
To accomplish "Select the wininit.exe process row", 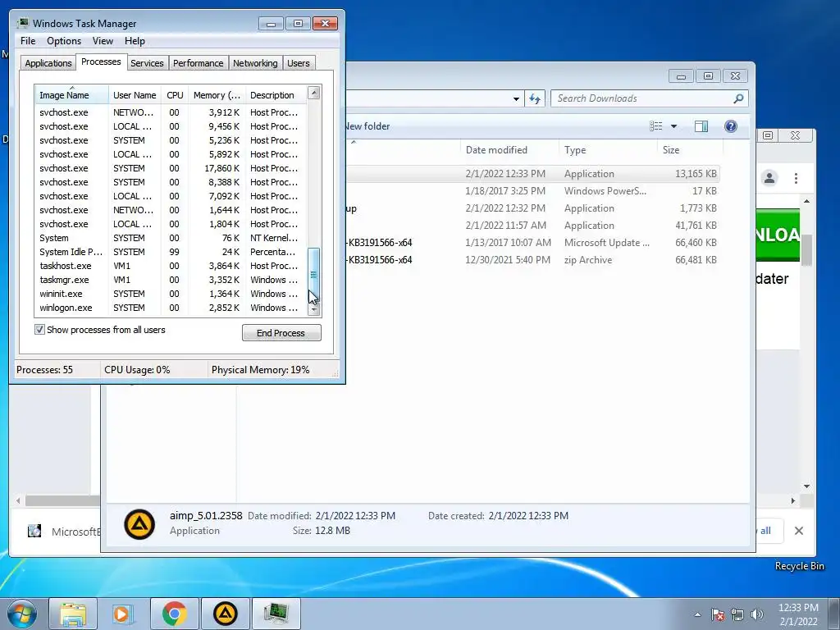I will (171, 294).
